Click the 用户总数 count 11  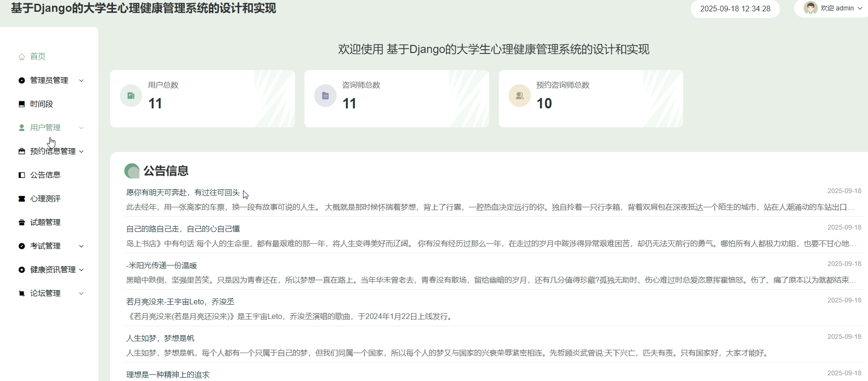click(x=155, y=104)
